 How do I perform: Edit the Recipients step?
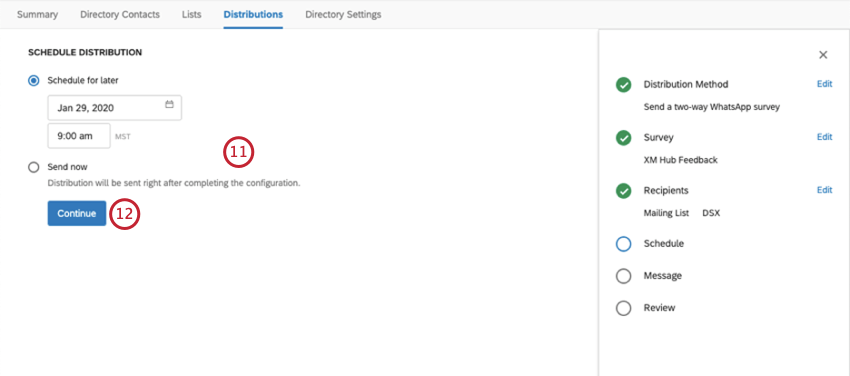[x=825, y=190]
